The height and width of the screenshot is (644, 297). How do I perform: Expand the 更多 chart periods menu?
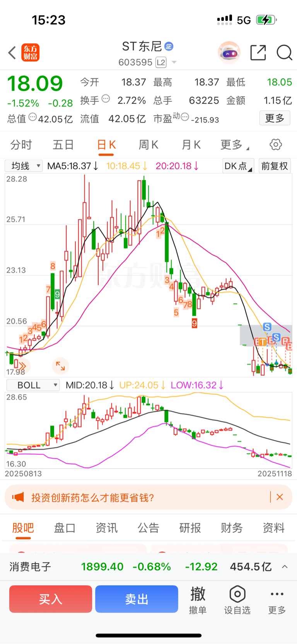tap(234, 145)
